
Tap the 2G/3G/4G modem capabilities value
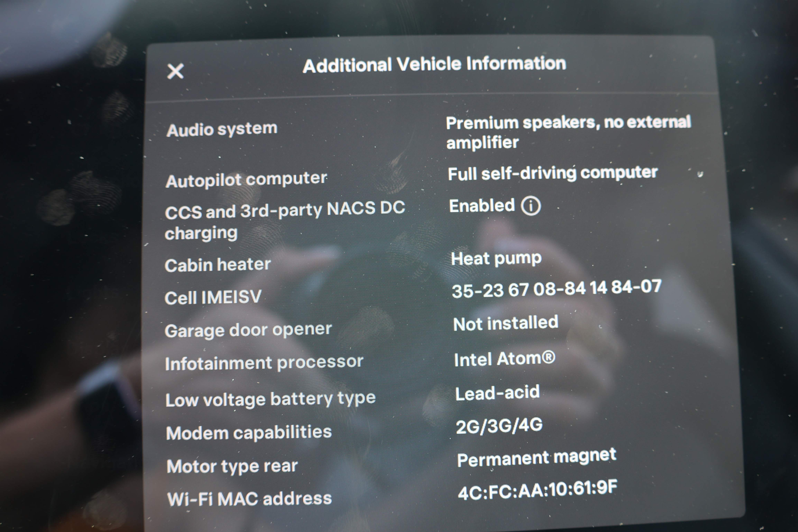[499, 426]
